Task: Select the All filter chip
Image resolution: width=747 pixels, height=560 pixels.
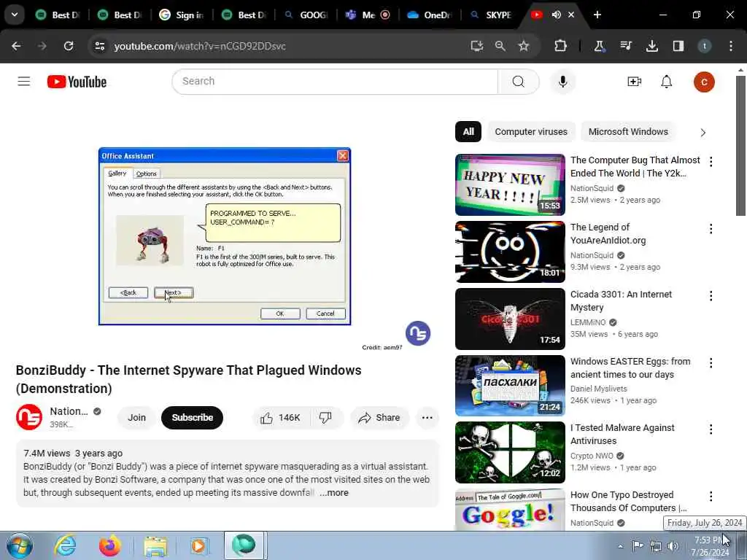Action: pos(468,132)
